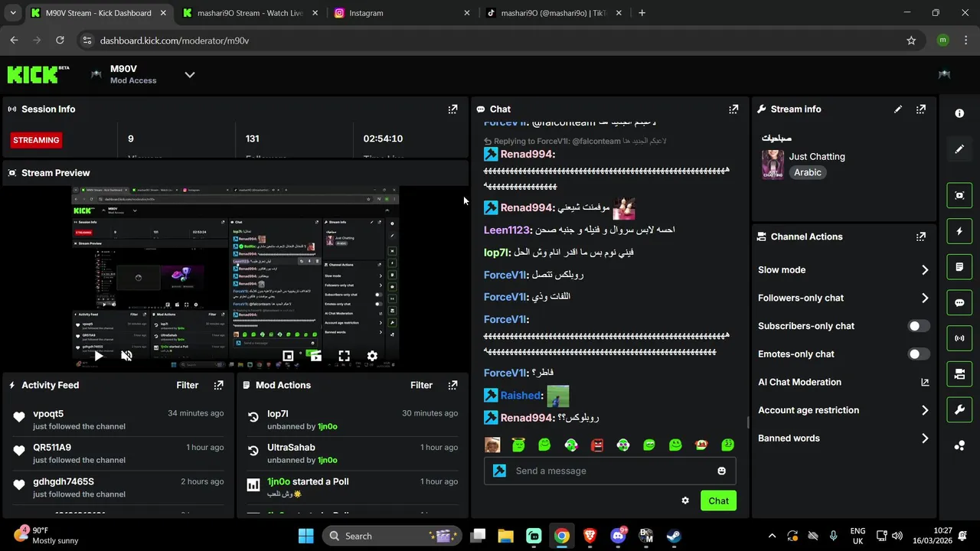Screen dimensions: 980x551
Task: Open vpoqt5 in Activity Feed
Action: [x=48, y=414]
